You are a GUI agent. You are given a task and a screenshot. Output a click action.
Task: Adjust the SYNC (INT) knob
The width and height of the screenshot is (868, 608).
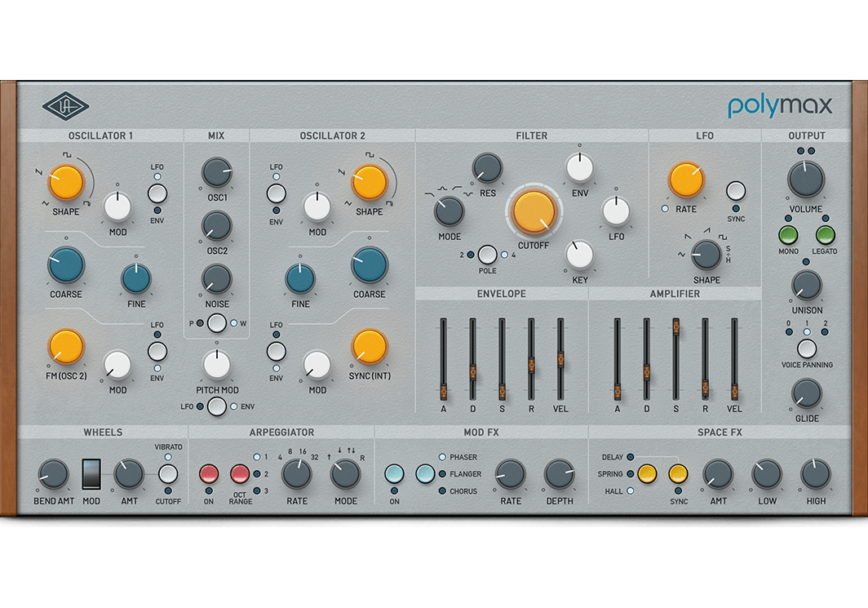point(370,347)
